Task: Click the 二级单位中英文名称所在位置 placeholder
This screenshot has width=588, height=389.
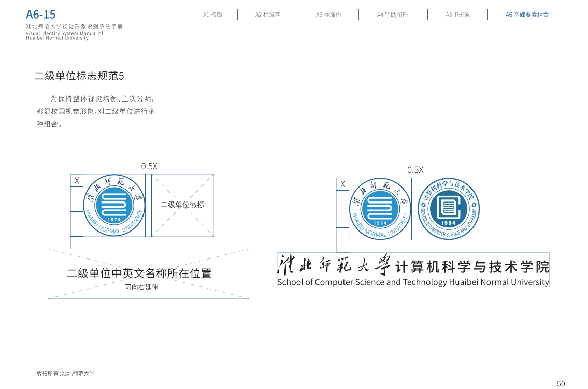Action: tap(149, 273)
